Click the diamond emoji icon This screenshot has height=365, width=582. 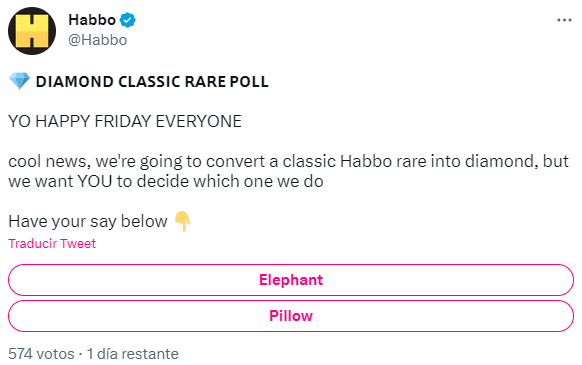point(19,81)
